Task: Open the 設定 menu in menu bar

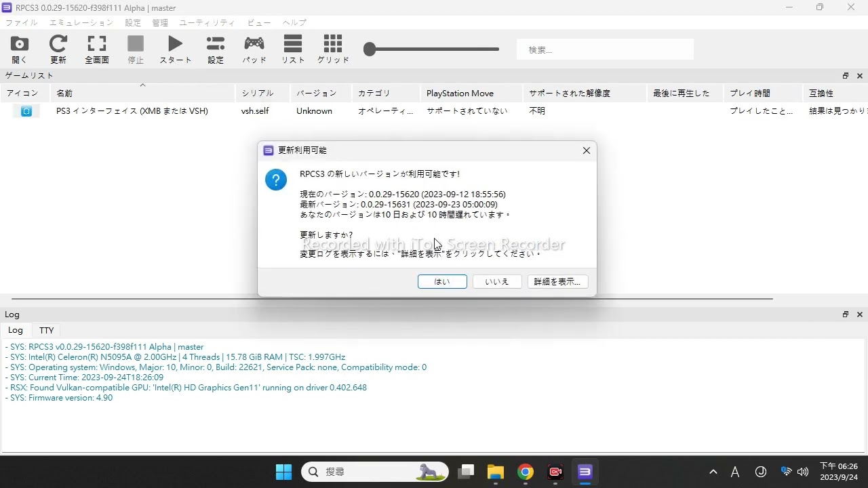Action: pyautogui.click(x=133, y=22)
